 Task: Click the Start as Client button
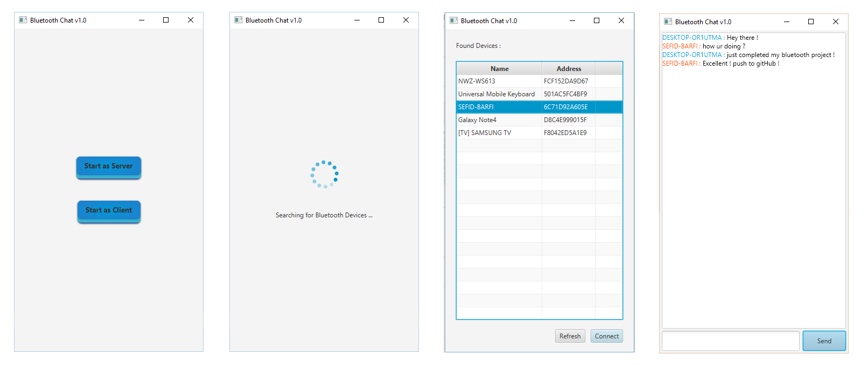pyautogui.click(x=109, y=211)
